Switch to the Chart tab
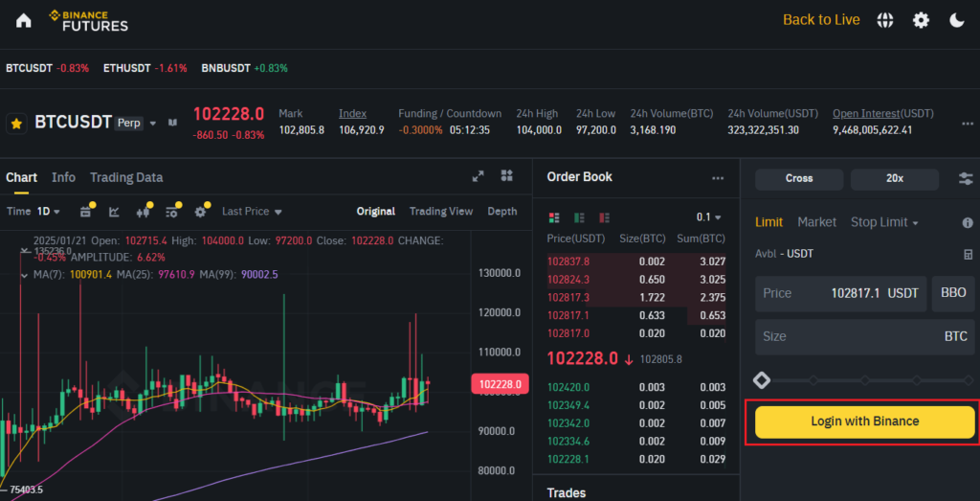Image resolution: width=980 pixels, height=501 pixels. pyautogui.click(x=21, y=177)
